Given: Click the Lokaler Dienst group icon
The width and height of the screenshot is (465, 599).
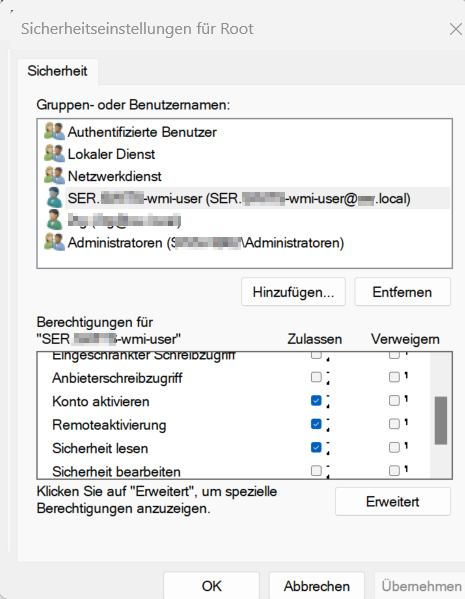Looking at the screenshot, I should click(x=54, y=154).
